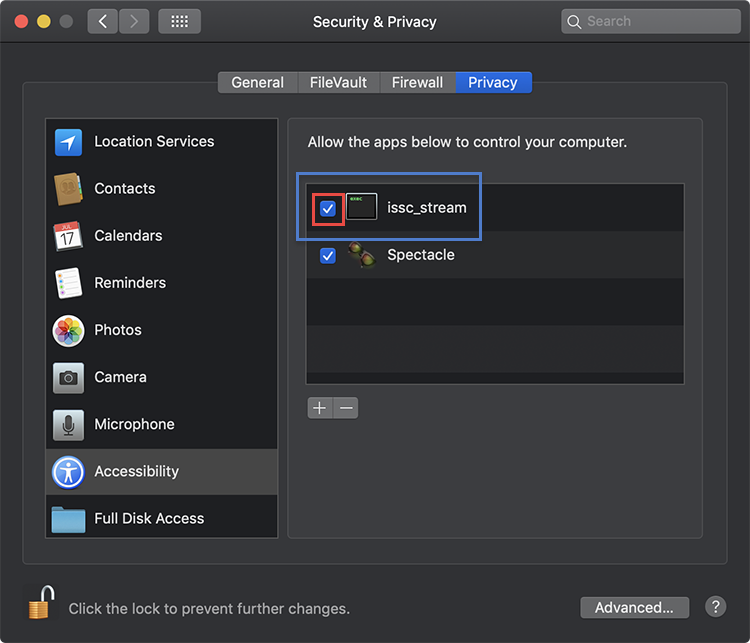Focus the Search input field

coord(651,21)
